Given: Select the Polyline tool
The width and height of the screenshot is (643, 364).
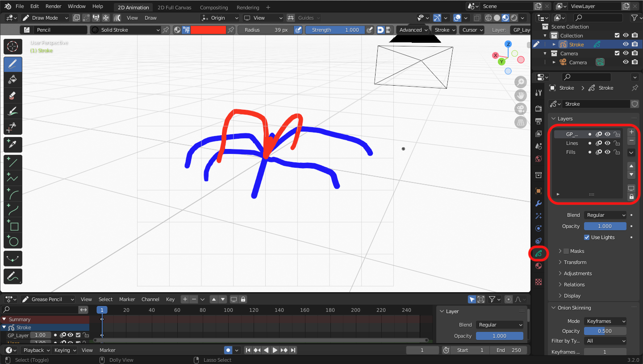Looking at the screenshot, I should point(13,178).
